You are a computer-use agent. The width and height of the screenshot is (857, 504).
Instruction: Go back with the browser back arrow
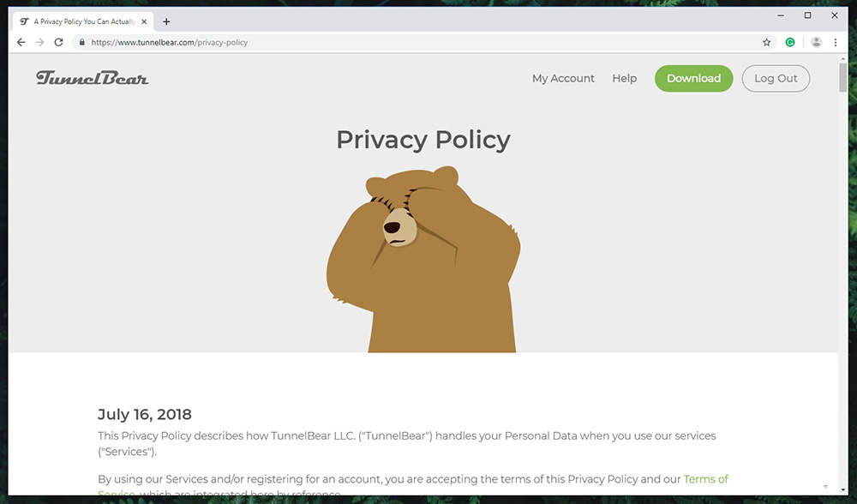pyautogui.click(x=21, y=42)
